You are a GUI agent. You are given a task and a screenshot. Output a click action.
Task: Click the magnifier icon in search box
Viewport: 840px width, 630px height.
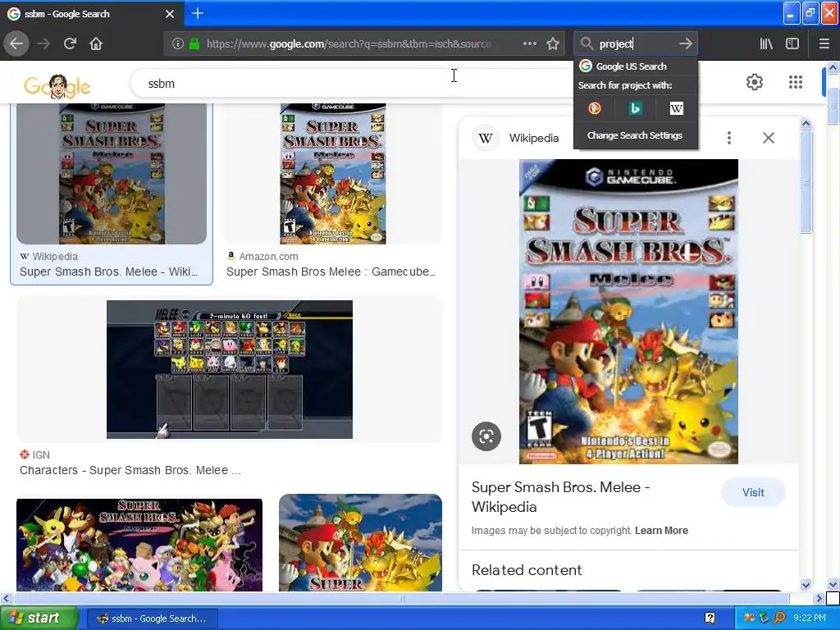tap(587, 43)
